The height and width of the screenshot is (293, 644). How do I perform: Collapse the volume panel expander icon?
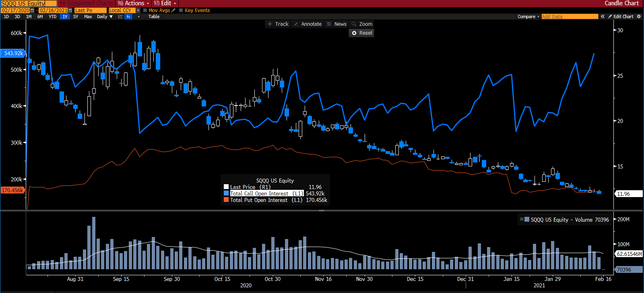pos(522,219)
